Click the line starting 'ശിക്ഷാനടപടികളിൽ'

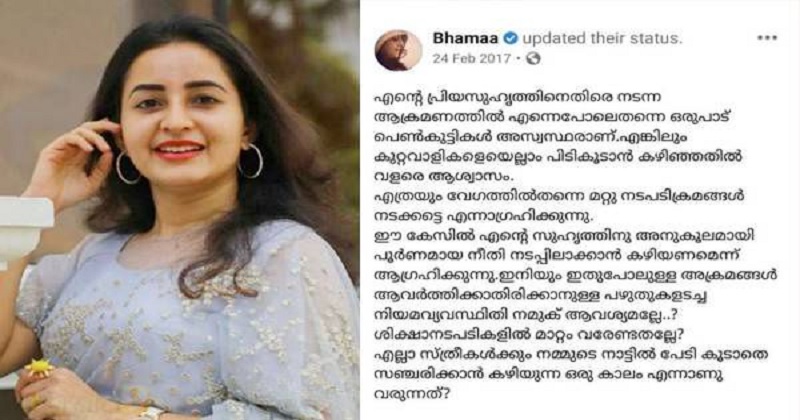[529, 335]
